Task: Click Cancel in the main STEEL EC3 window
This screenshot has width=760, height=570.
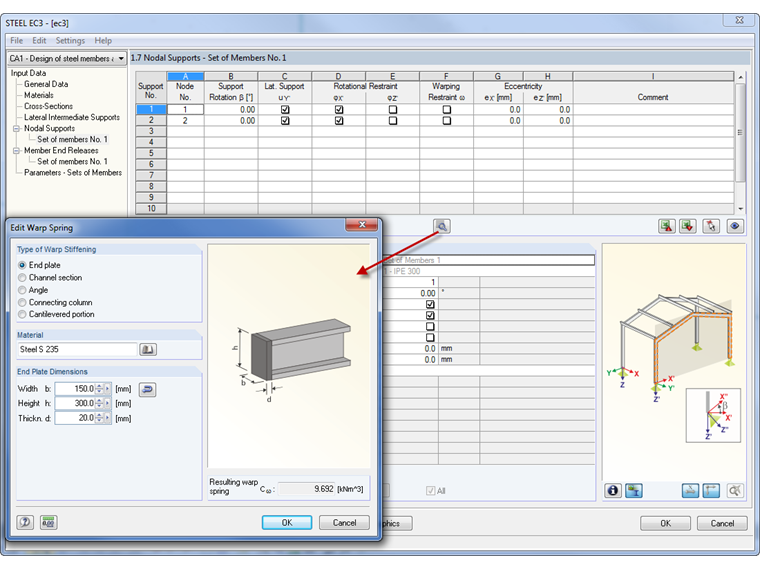Action: pyautogui.click(x=722, y=523)
